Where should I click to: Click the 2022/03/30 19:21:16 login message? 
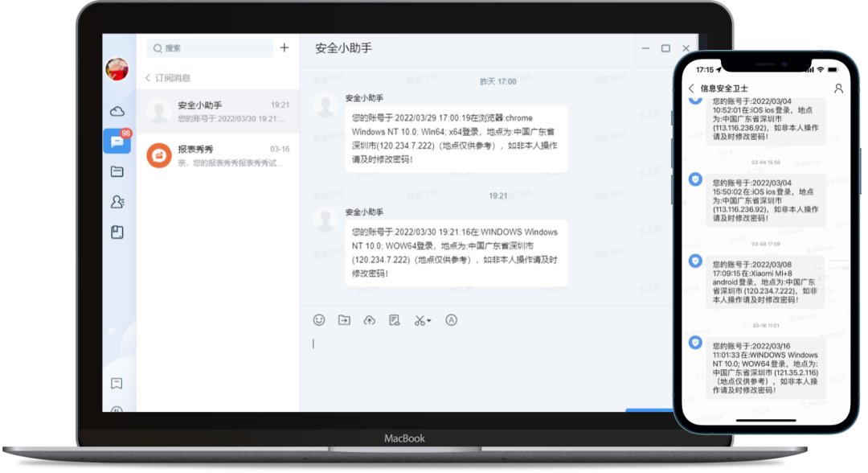tap(457, 253)
